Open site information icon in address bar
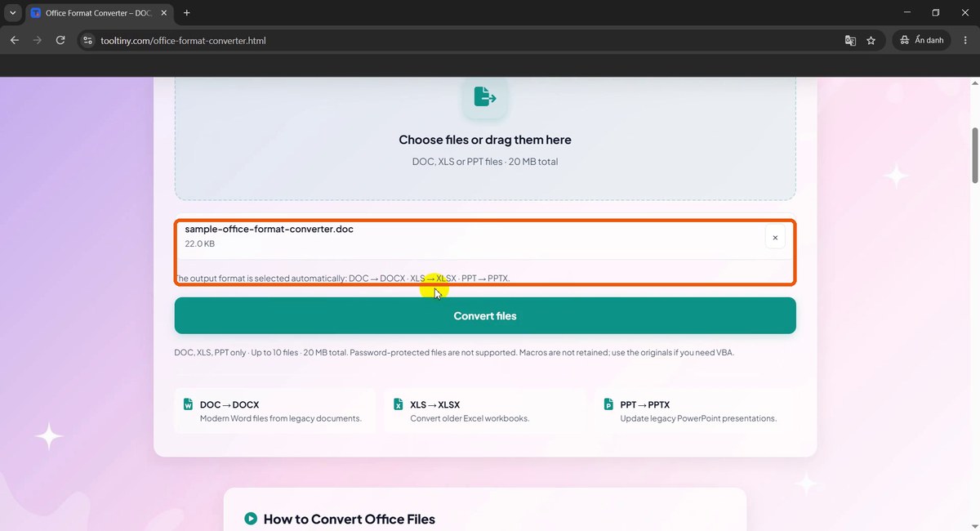 coord(89,40)
